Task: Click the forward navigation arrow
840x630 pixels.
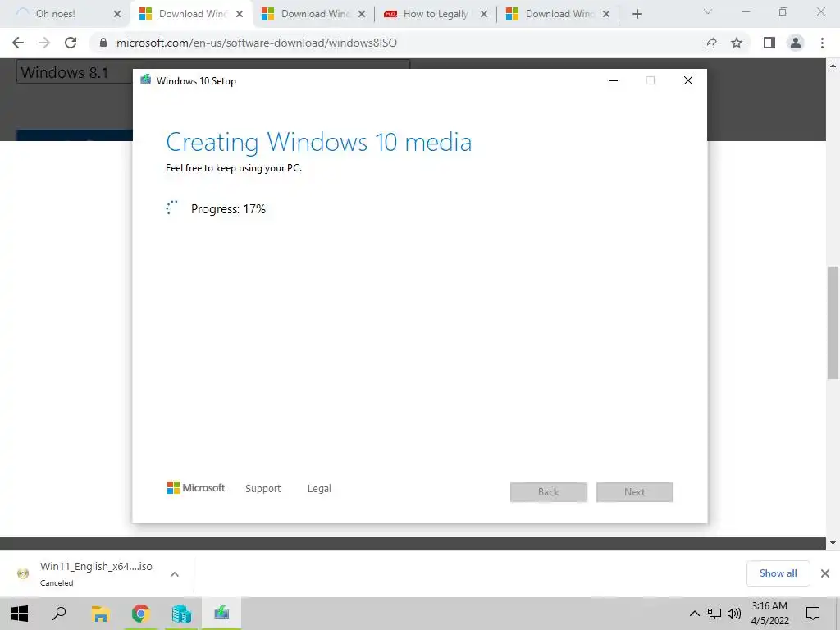Action: click(x=44, y=43)
